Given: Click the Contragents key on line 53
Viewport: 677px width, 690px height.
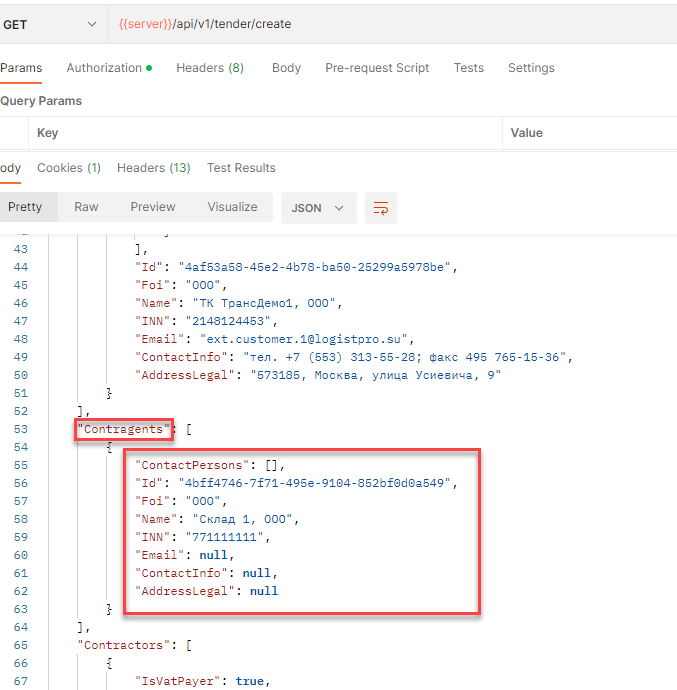Looking at the screenshot, I should click(124, 429).
